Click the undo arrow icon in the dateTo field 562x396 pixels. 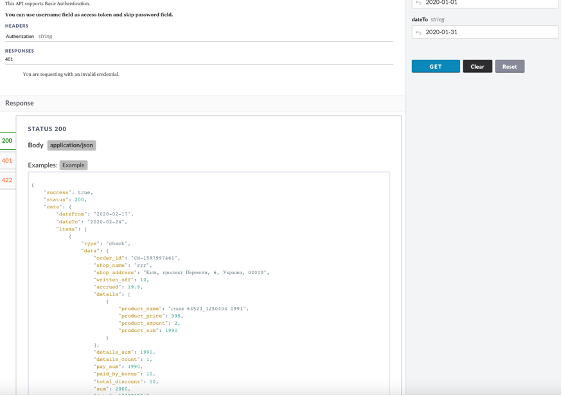click(418, 33)
